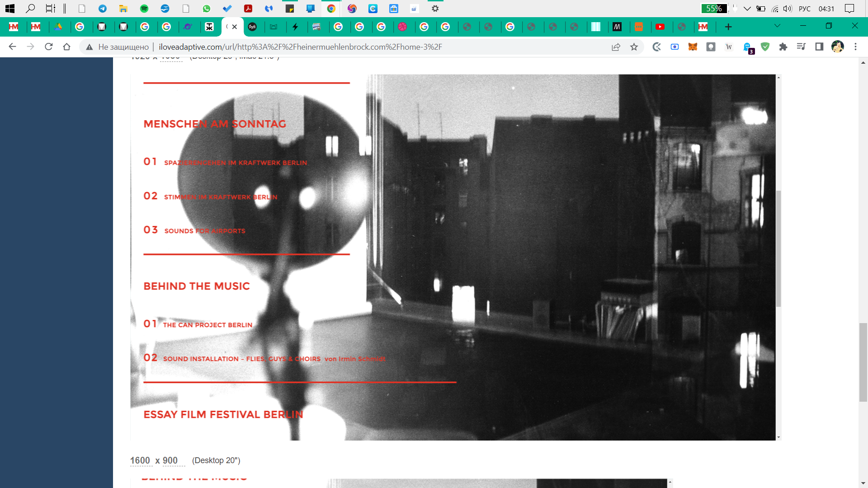This screenshot has height=488, width=868.
Task: Click the share page icon in address bar
Action: pyautogui.click(x=616, y=47)
